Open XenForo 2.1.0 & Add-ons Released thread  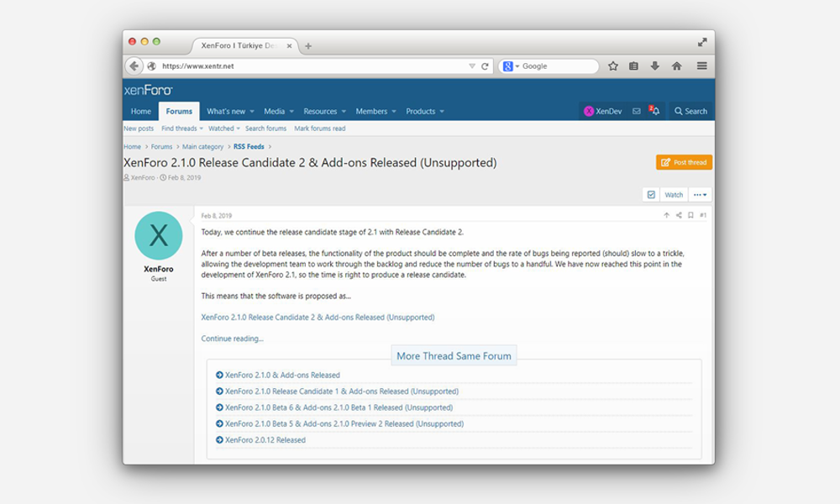(282, 375)
